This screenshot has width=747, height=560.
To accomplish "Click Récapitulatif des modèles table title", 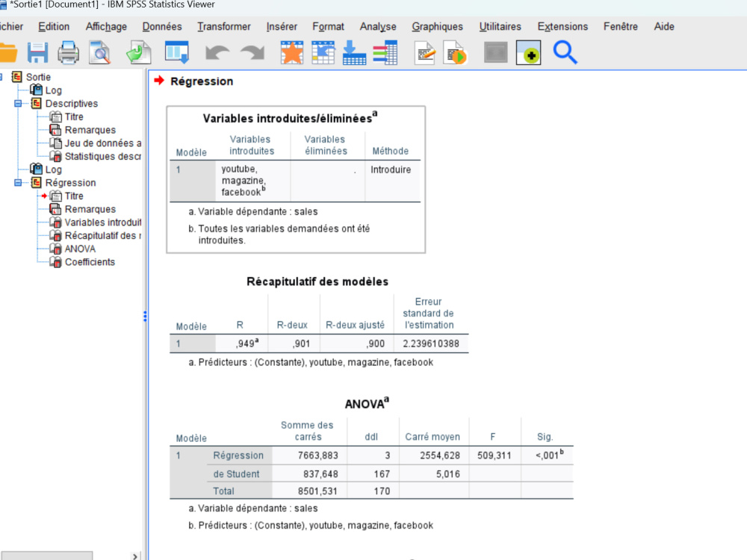I will coord(317,281).
